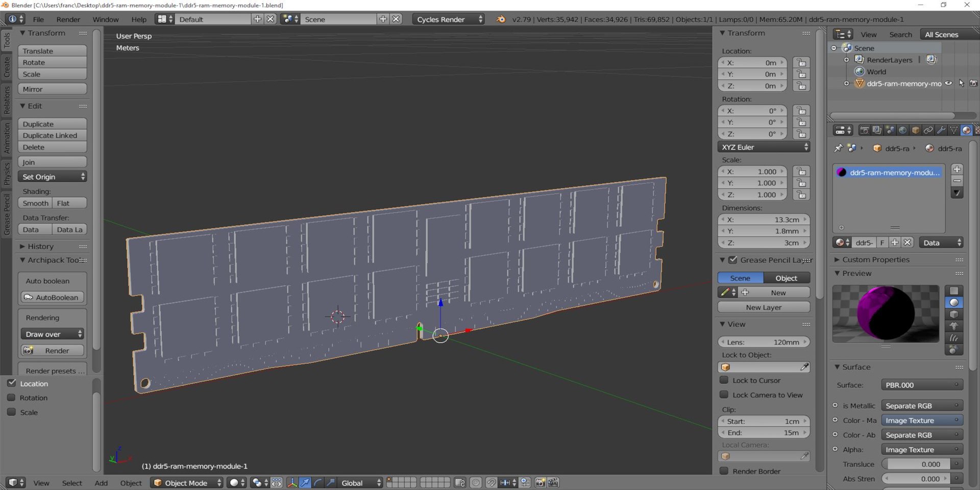Open the Render menu
This screenshot has width=980, height=490.
[x=68, y=19]
